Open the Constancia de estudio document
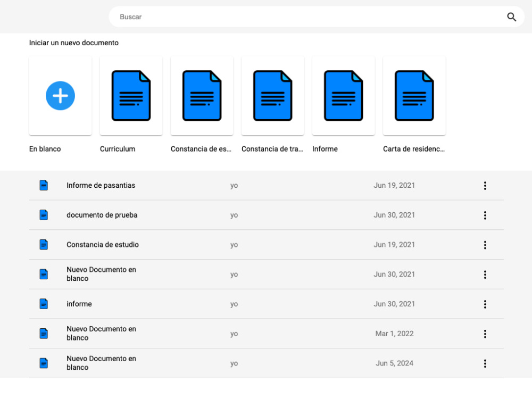The height and width of the screenshot is (399, 532). pyautogui.click(x=103, y=245)
